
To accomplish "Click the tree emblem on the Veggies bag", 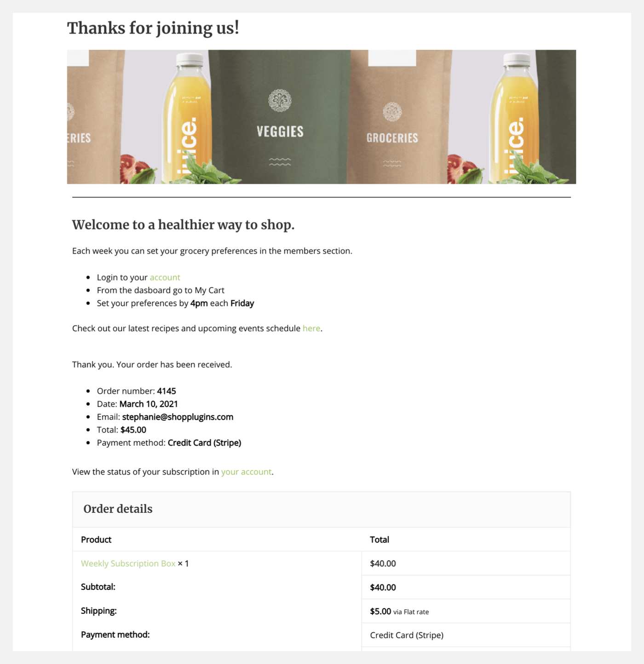I will tap(280, 101).
